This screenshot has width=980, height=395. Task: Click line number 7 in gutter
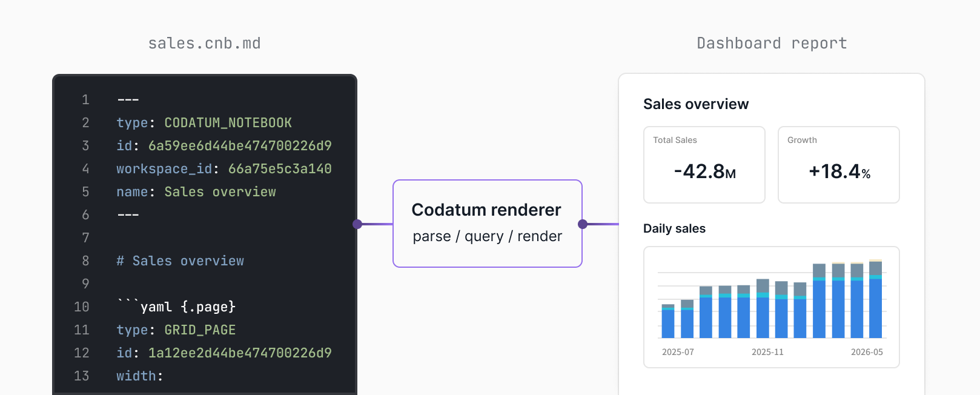(85, 238)
